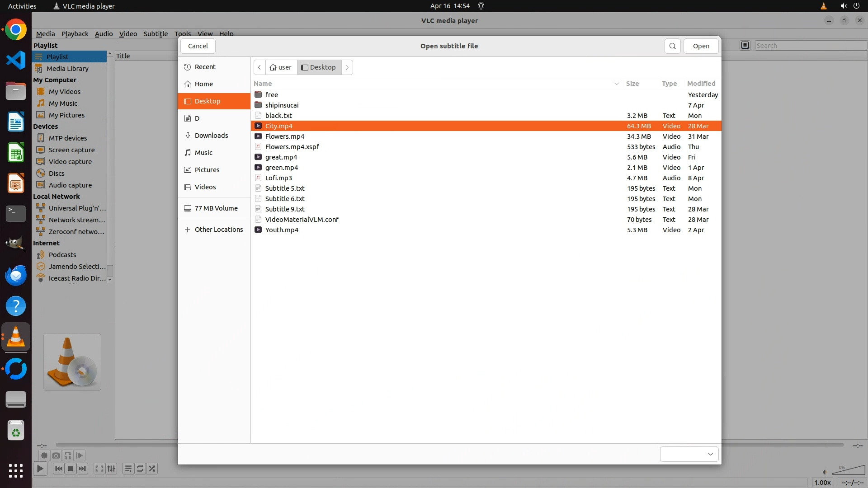Toggle the A-B loop button
The image size is (868, 488).
click(67, 455)
